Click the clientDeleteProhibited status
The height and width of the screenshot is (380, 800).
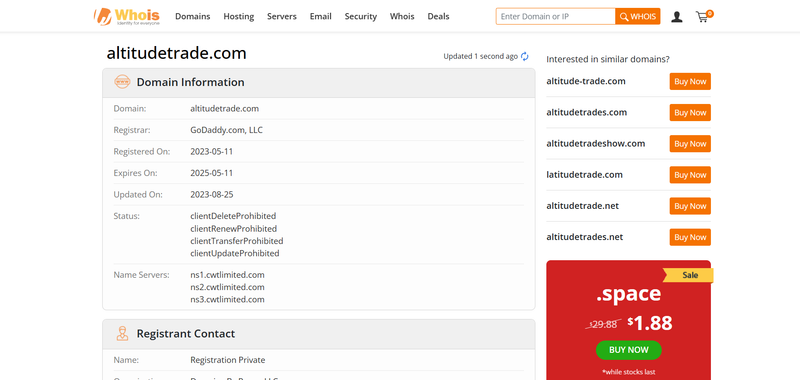(x=233, y=216)
